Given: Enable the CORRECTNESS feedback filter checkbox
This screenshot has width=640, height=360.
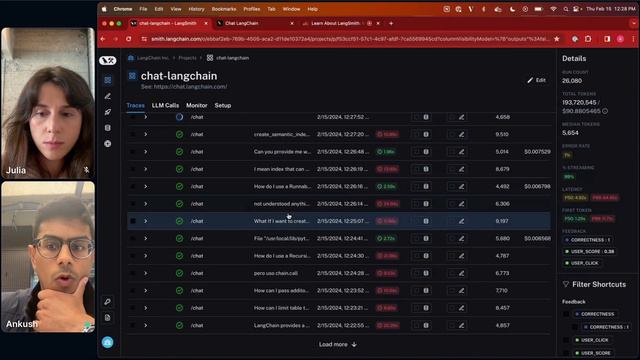Looking at the screenshot, I should tap(566, 314).
